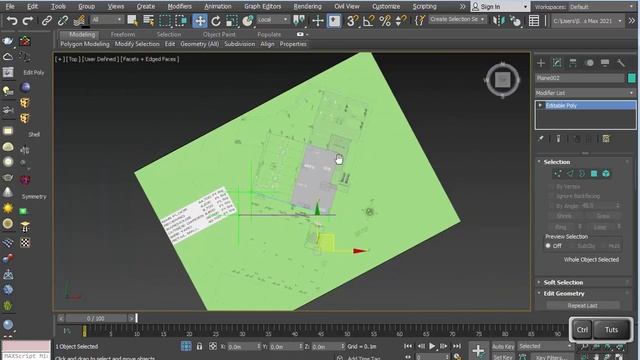
Task: Select Edge sub-object level
Action: coord(570,174)
